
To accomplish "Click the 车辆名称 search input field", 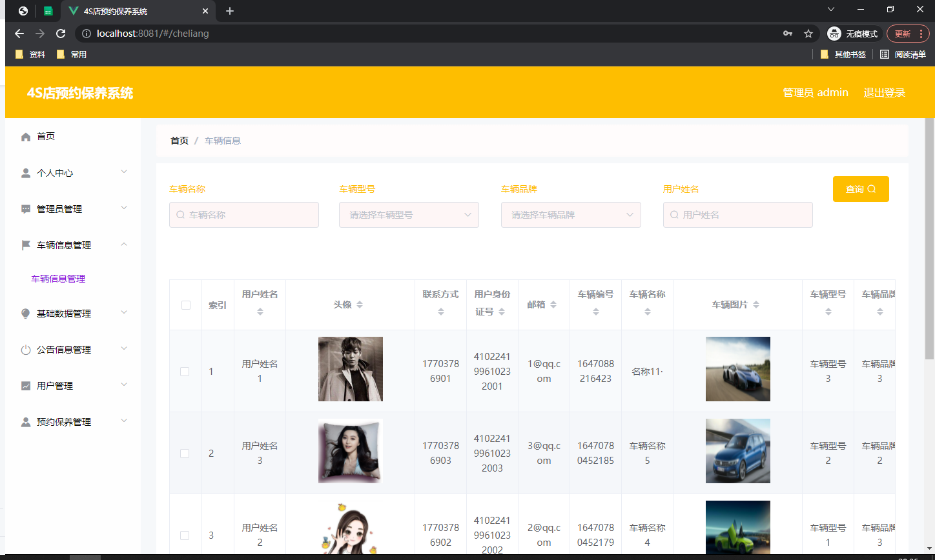I will click(x=244, y=215).
